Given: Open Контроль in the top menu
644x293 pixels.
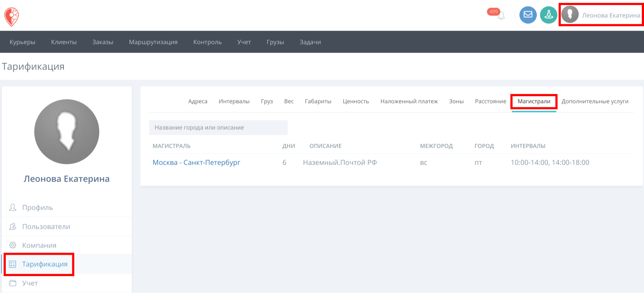Looking at the screenshot, I should (208, 42).
